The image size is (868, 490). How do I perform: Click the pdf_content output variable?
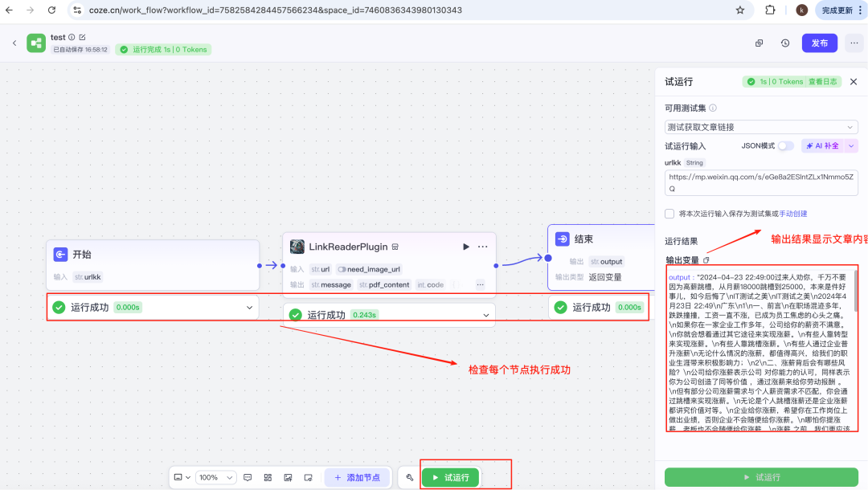point(383,285)
